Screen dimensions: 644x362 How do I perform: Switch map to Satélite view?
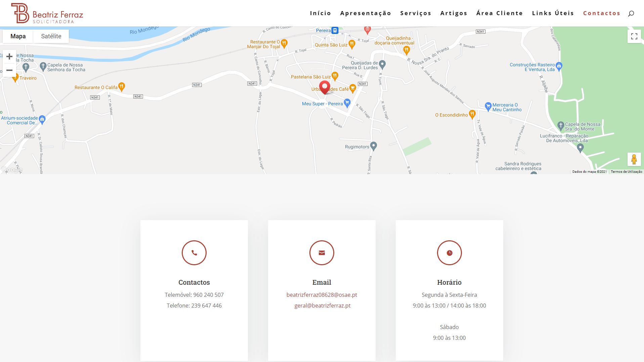tap(51, 36)
